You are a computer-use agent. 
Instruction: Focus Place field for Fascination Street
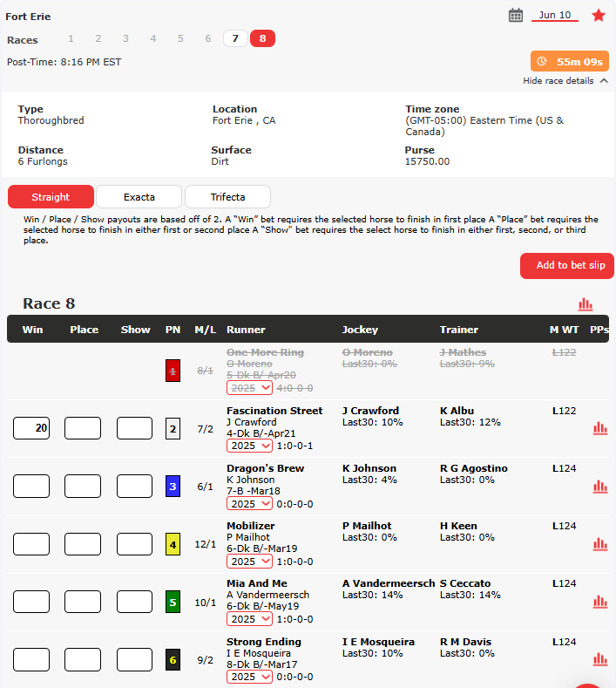pos(83,428)
